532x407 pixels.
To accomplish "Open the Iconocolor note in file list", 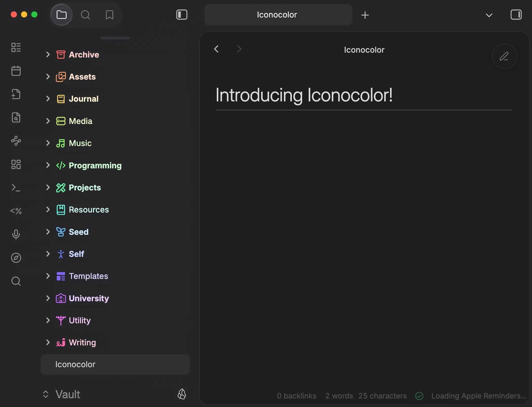I will (115, 364).
